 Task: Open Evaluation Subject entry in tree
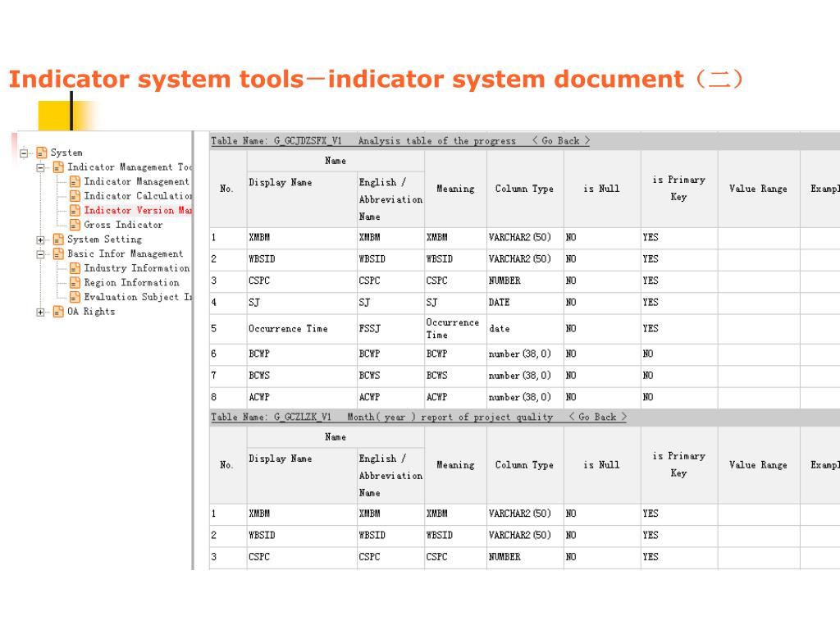click(x=138, y=297)
